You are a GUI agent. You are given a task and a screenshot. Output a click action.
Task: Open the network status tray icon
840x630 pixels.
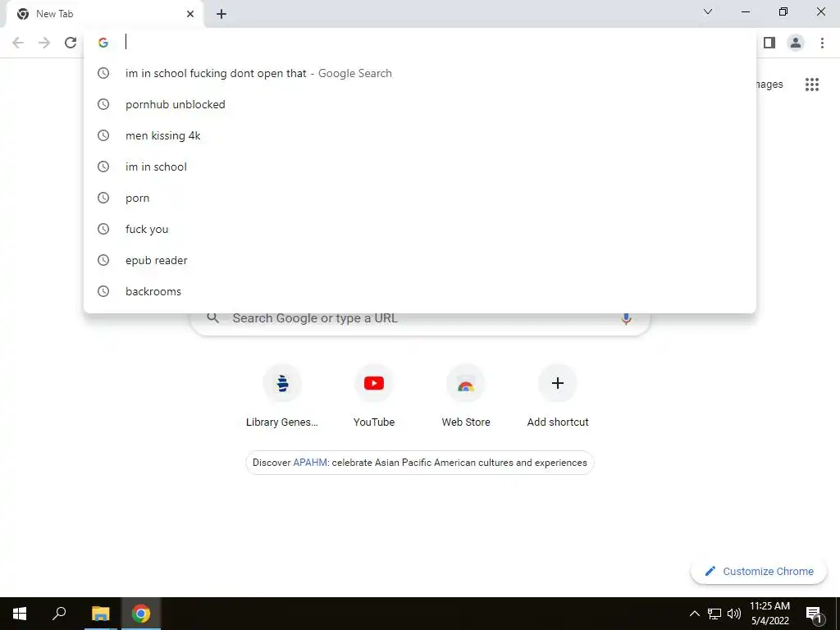click(714, 614)
